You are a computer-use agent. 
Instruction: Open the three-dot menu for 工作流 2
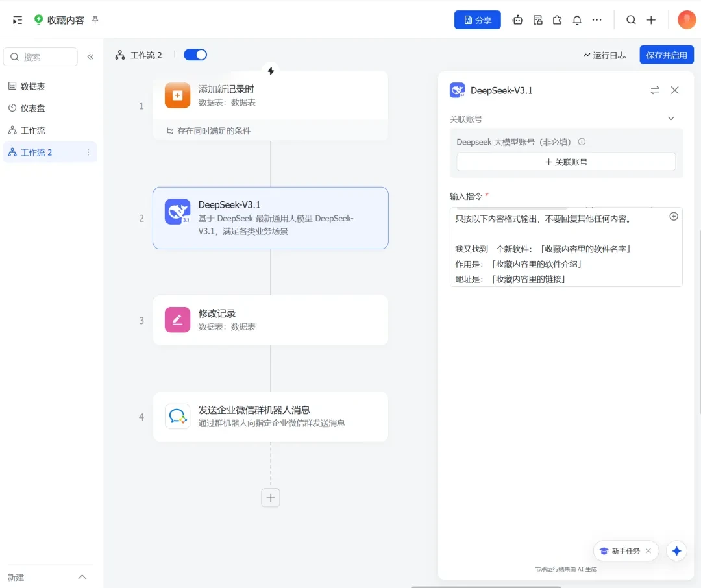[x=88, y=153]
